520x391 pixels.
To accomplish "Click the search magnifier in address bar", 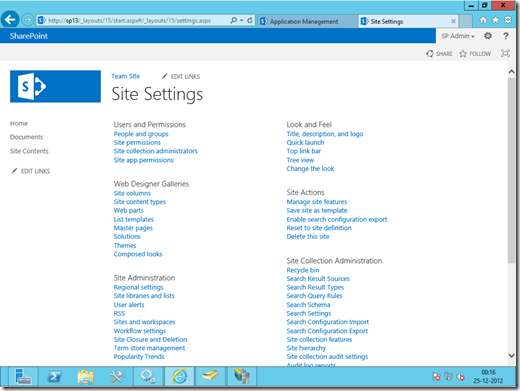I will (x=234, y=20).
